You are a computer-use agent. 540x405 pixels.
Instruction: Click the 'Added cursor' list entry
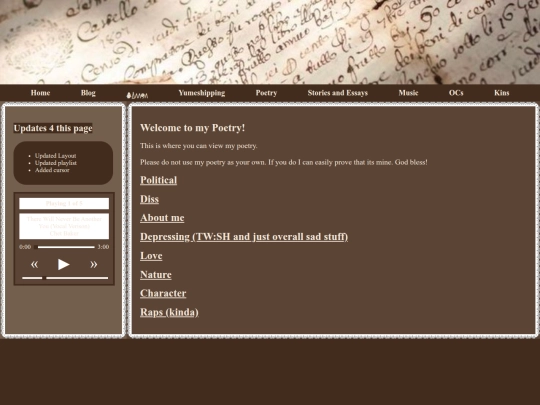pos(52,170)
